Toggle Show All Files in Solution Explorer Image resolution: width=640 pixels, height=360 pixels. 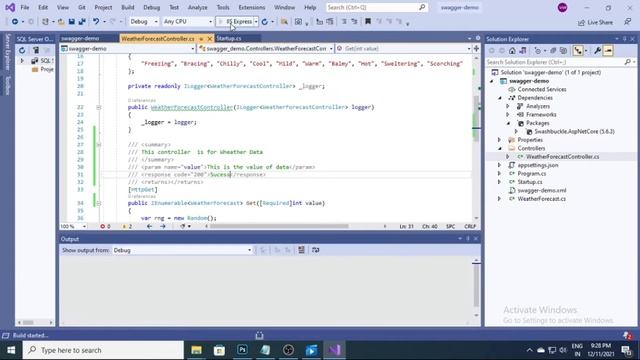[564, 51]
